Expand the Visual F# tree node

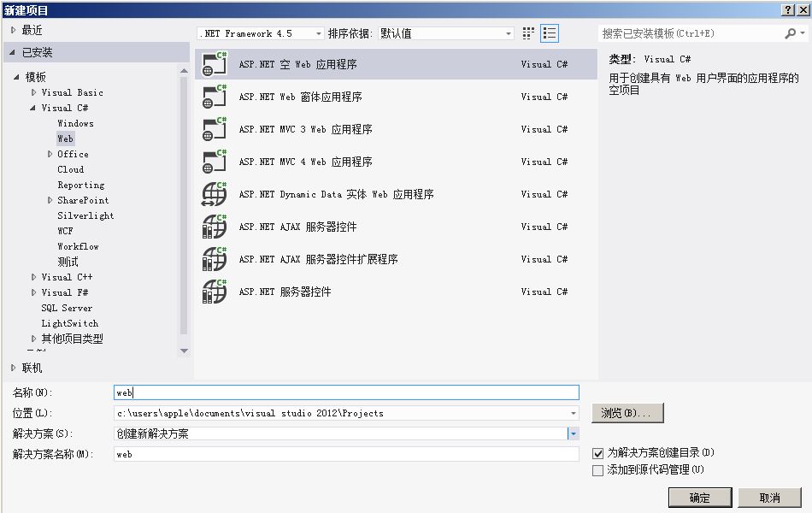point(33,292)
